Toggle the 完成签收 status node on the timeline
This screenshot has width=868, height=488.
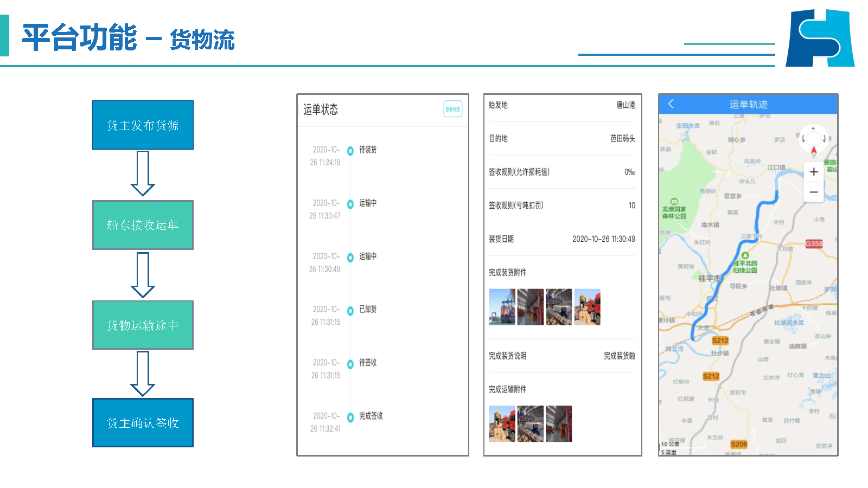[350, 418]
